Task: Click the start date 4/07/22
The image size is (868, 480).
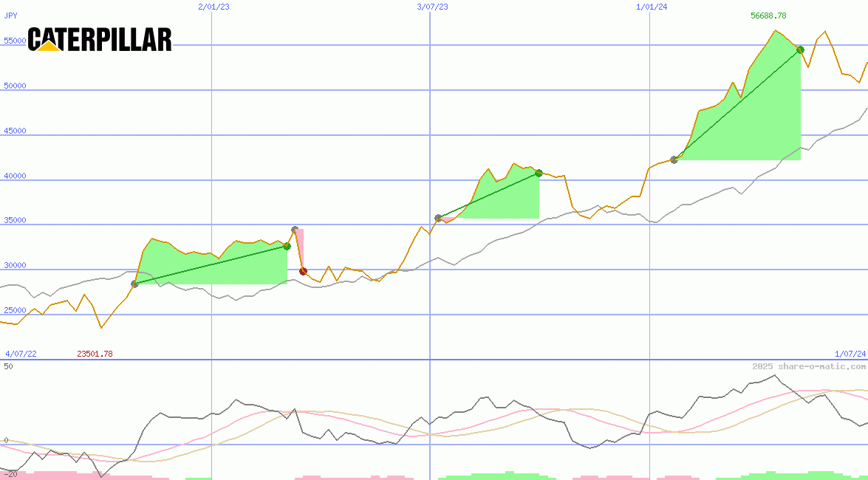Action: point(21,354)
